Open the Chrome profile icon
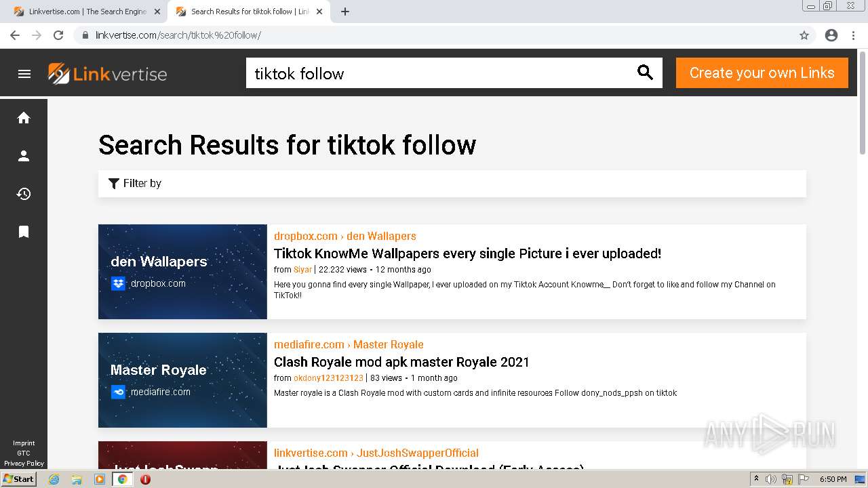This screenshot has height=488, width=868. [831, 35]
